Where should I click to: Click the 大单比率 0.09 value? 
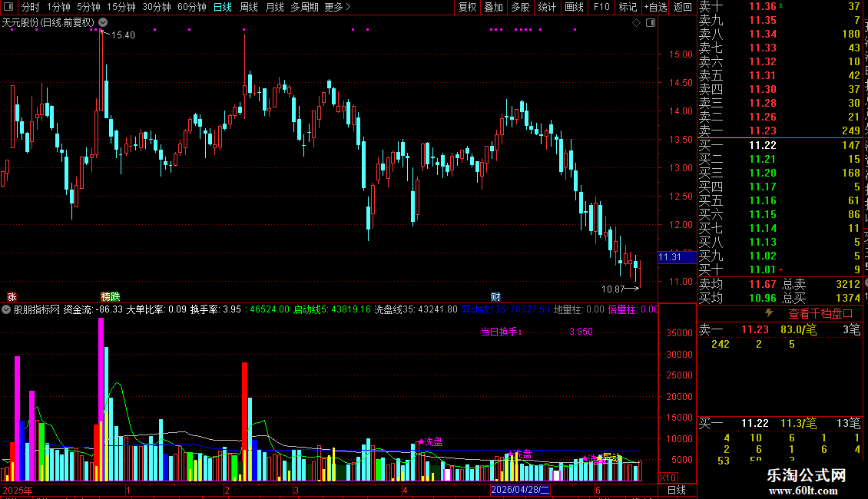(x=156, y=309)
